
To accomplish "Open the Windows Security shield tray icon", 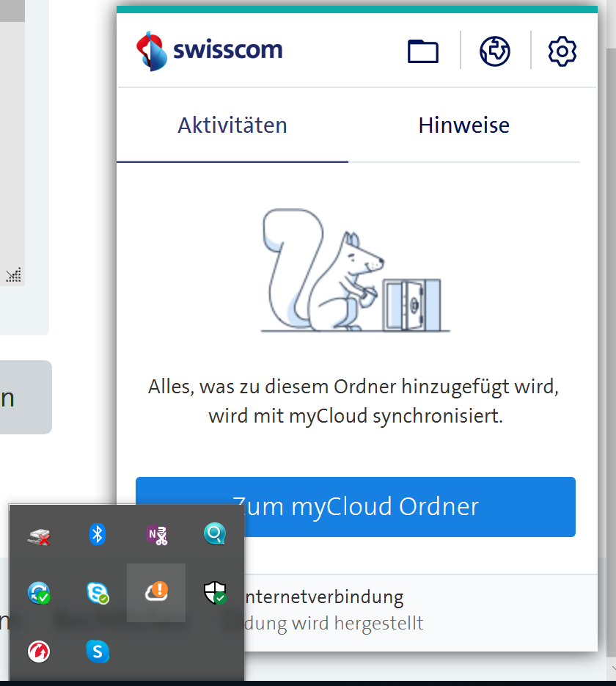I will 215,593.
